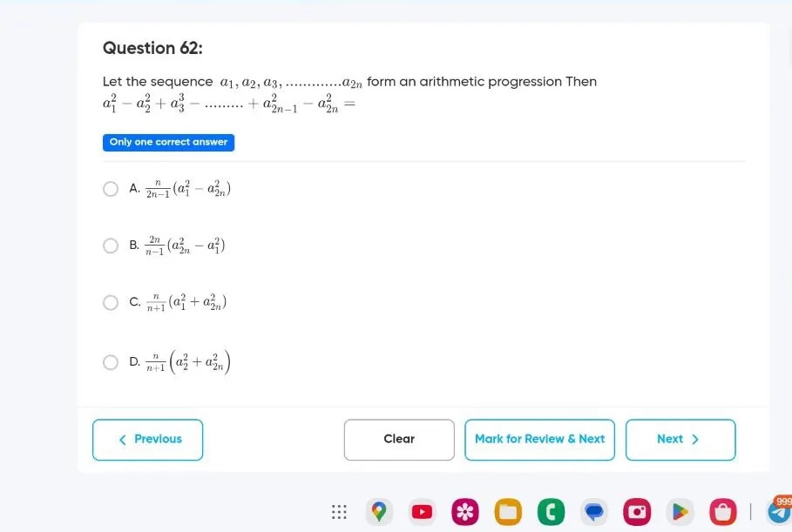
Task: Open the app drawer grid
Action: (x=339, y=512)
